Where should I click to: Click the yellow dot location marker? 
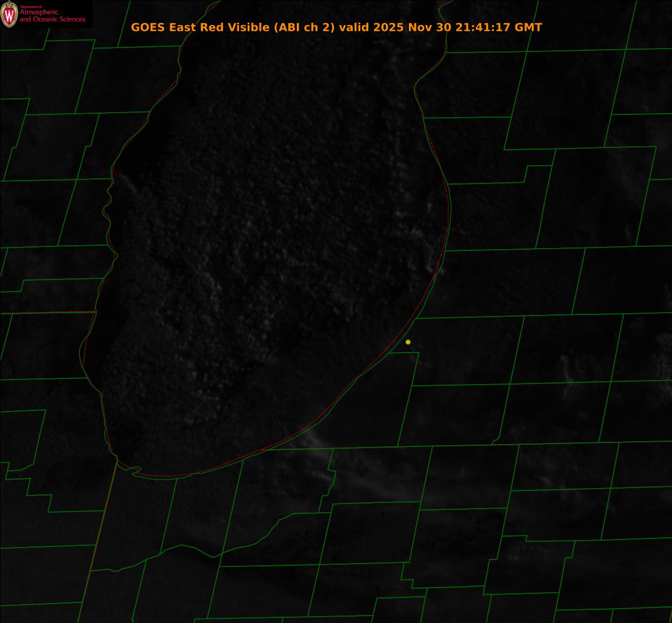pos(408,342)
